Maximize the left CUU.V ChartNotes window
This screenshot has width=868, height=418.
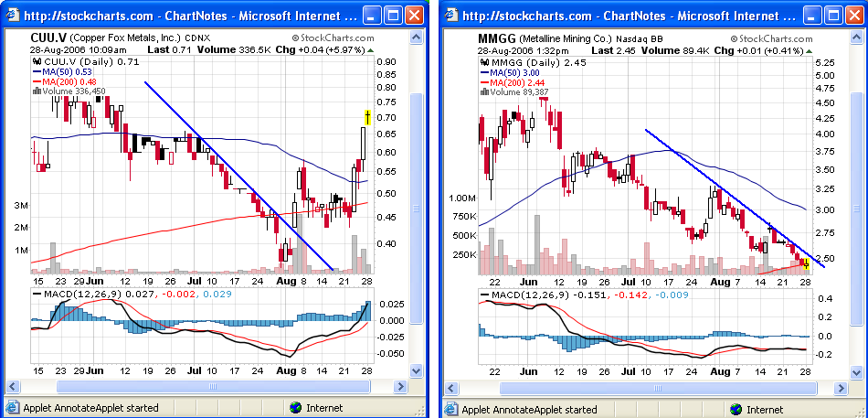click(x=394, y=15)
